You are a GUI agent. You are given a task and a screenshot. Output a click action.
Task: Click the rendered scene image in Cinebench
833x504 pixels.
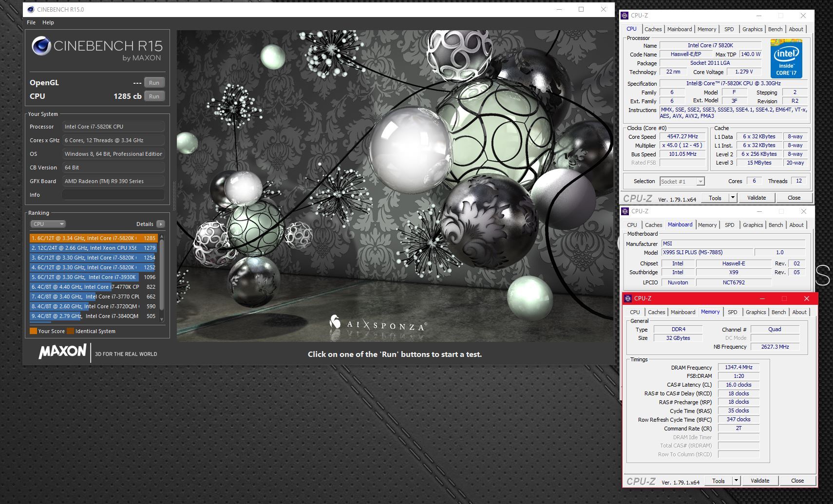pos(395,186)
